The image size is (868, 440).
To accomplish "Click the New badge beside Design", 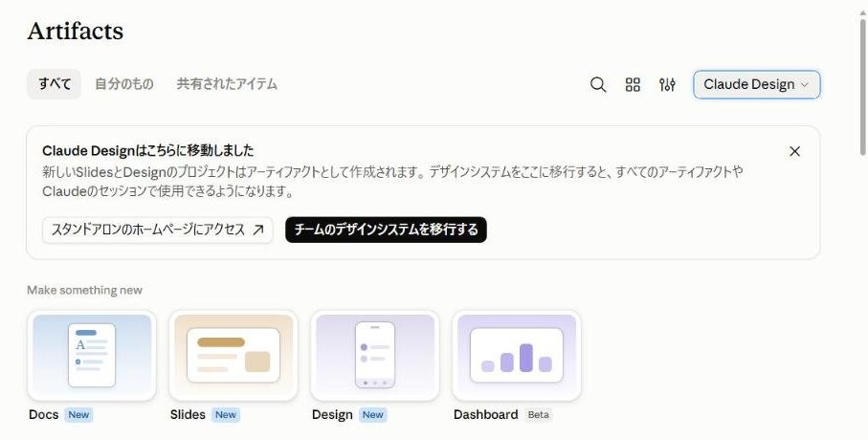I will (x=373, y=415).
